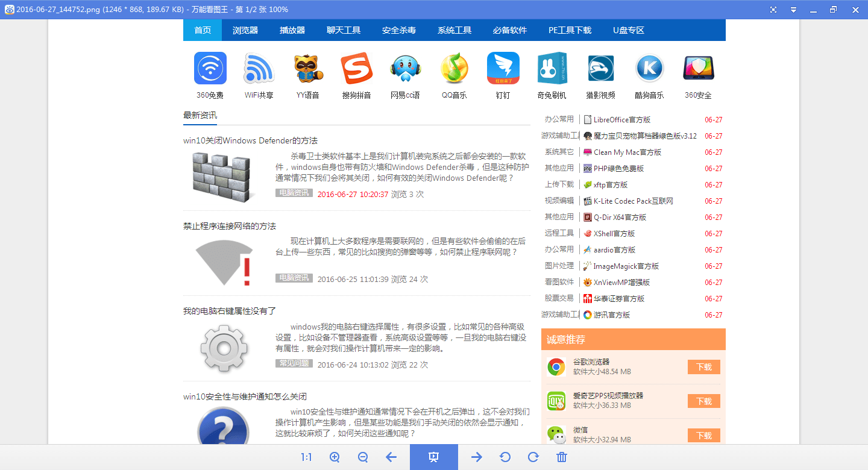The height and width of the screenshot is (470, 868).
Task: Open the 搜狗拼音 app icon
Action: pos(356,68)
